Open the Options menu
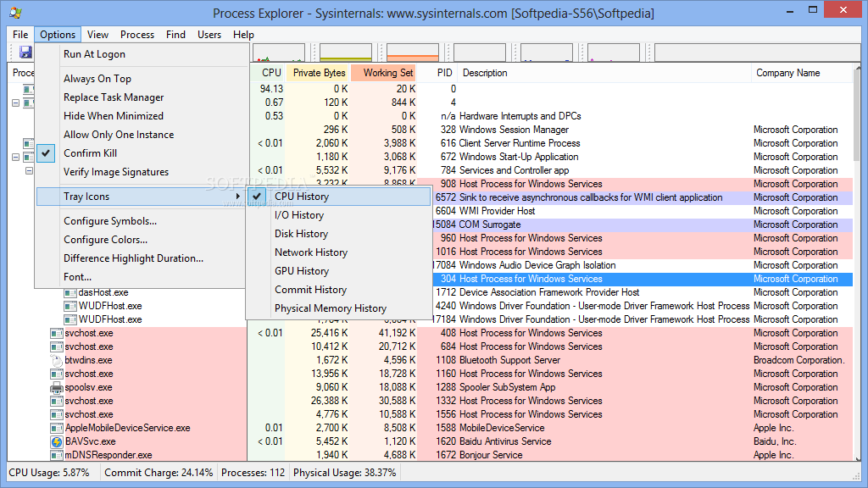 pyautogui.click(x=58, y=34)
